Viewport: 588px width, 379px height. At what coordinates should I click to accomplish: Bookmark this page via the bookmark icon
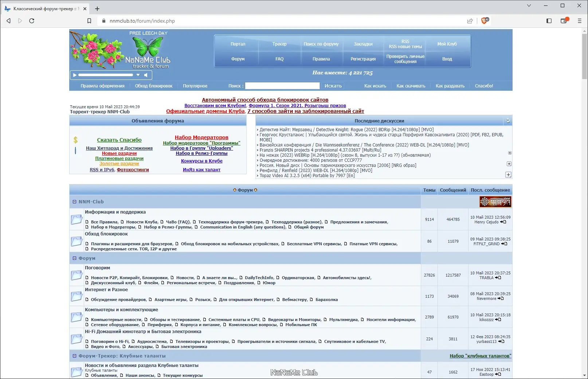[x=89, y=21]
